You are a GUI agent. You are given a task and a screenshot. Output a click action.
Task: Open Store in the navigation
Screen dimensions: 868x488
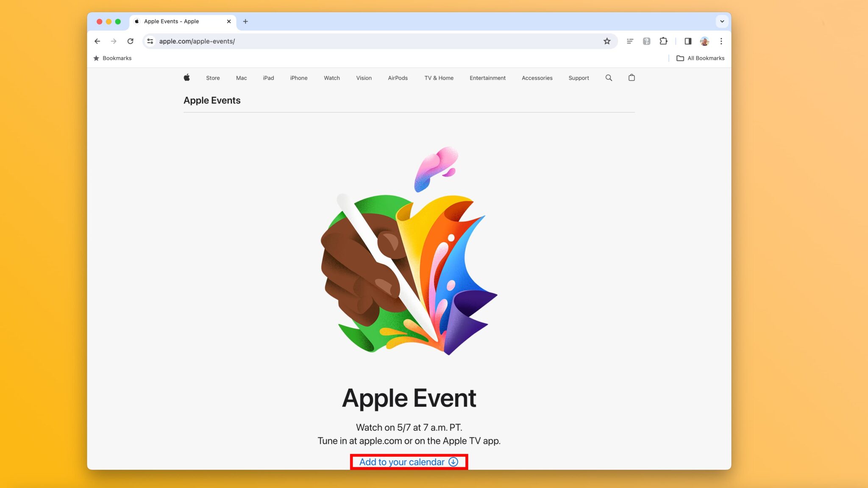[x=213, y=78]
